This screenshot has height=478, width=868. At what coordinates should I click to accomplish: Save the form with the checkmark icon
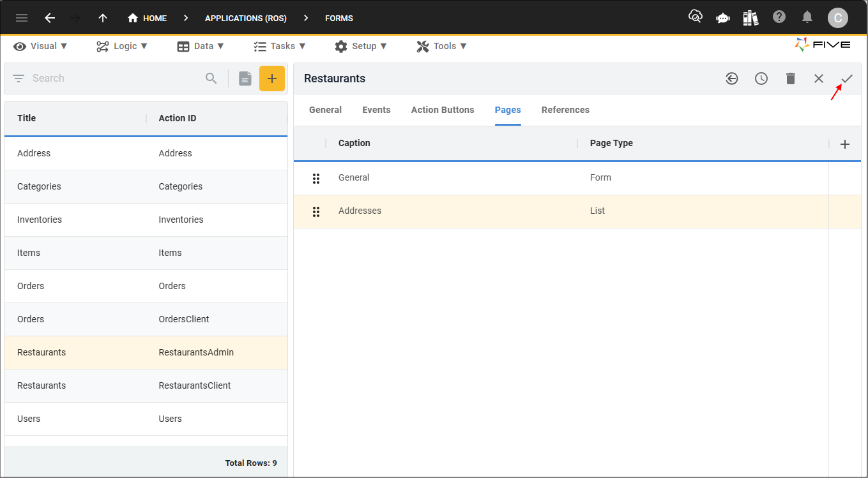[x=847, y=78]
